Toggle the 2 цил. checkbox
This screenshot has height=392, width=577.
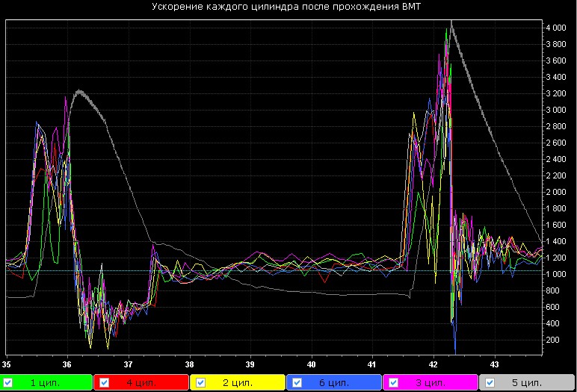tap(200, 383)
